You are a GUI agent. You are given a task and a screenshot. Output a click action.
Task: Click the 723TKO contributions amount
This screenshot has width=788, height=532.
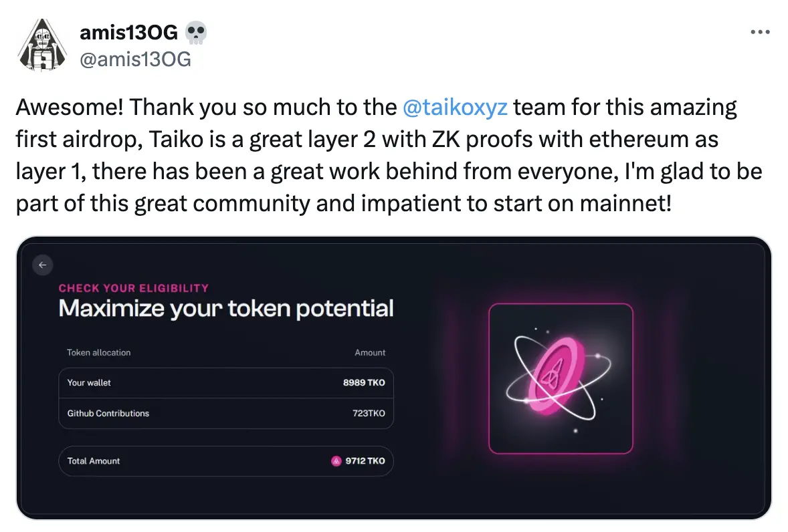(369, 414)
